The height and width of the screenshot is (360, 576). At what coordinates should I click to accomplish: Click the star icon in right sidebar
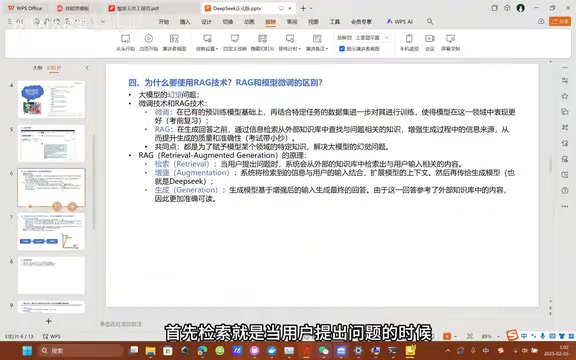point(565,96)
